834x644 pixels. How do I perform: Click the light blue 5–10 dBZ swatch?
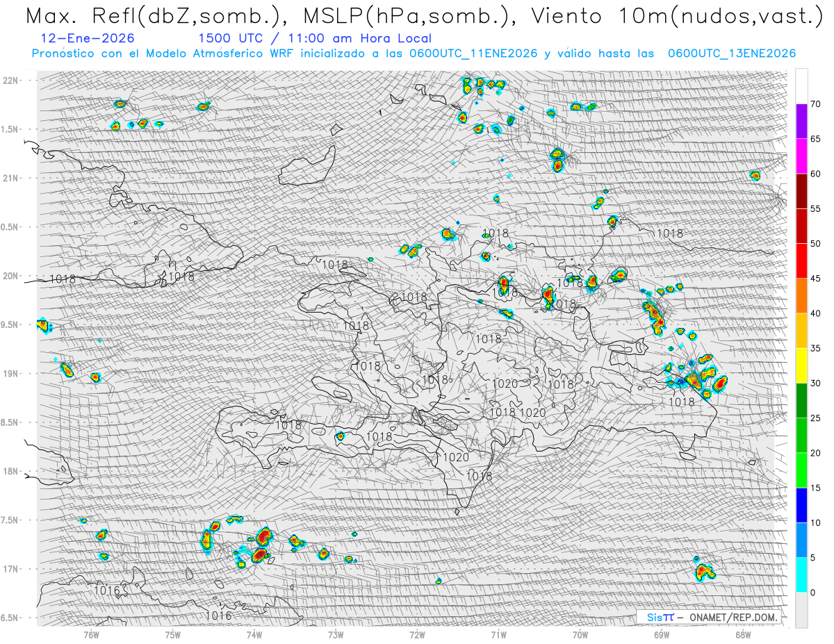pos(801,540)
